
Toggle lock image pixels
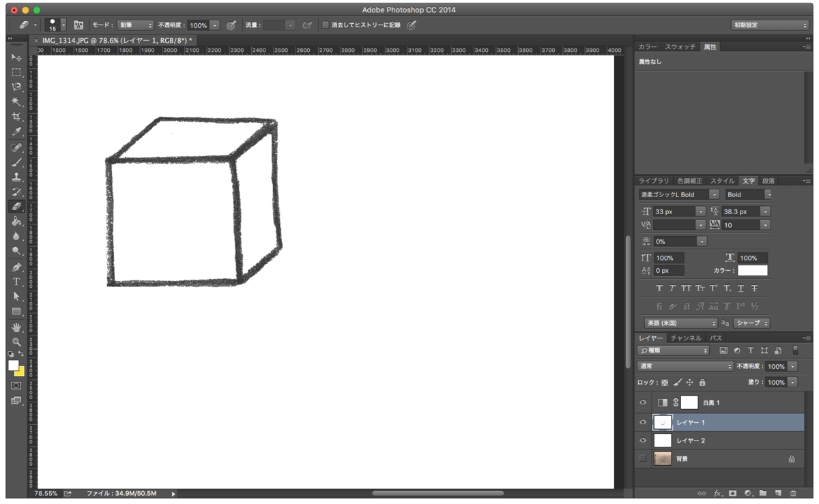pos(677,383)
